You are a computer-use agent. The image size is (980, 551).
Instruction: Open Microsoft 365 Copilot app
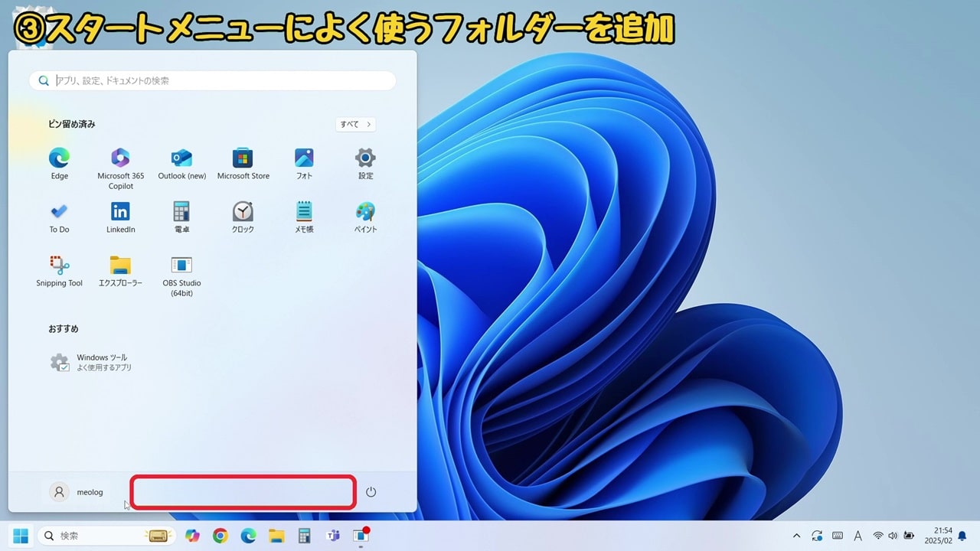pos(120,168)
